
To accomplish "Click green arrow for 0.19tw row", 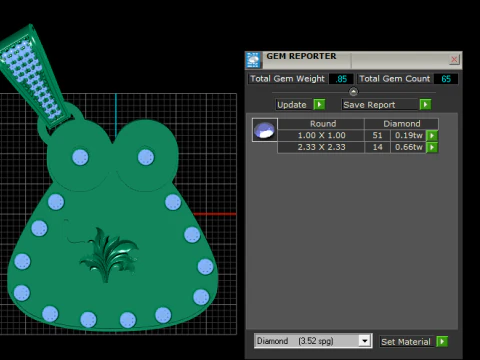I will tap(432, 136).
